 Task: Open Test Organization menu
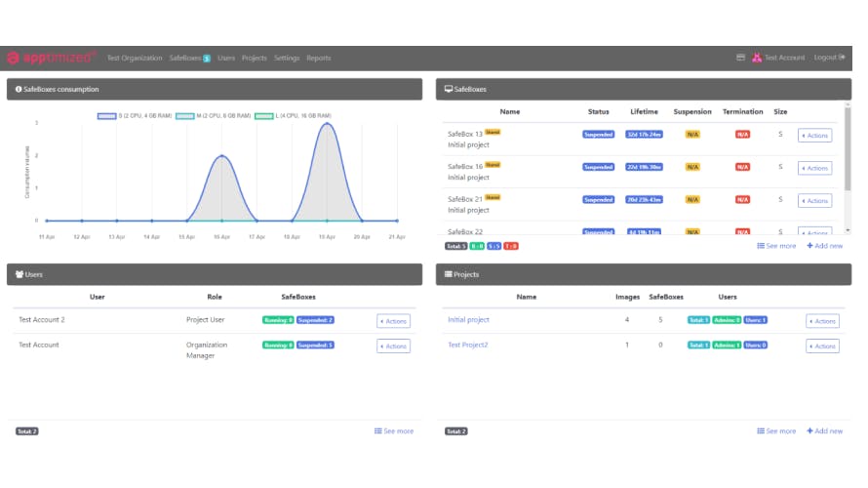(135, 58)
